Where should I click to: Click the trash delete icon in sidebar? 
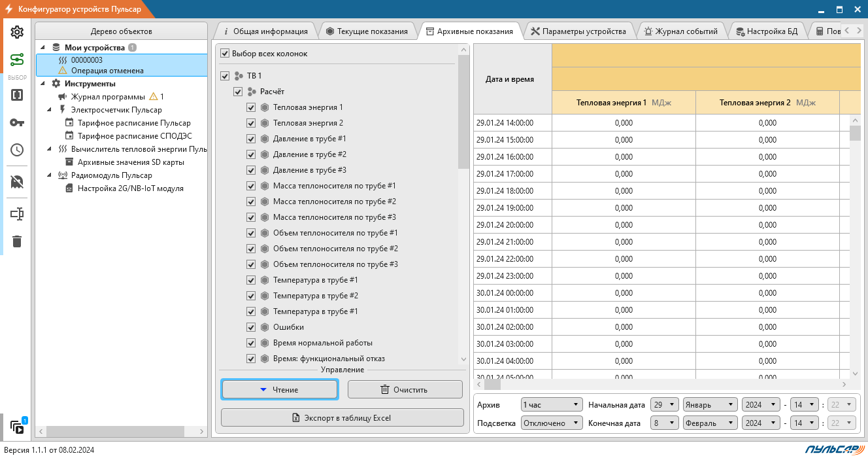(x=17, y=241)
